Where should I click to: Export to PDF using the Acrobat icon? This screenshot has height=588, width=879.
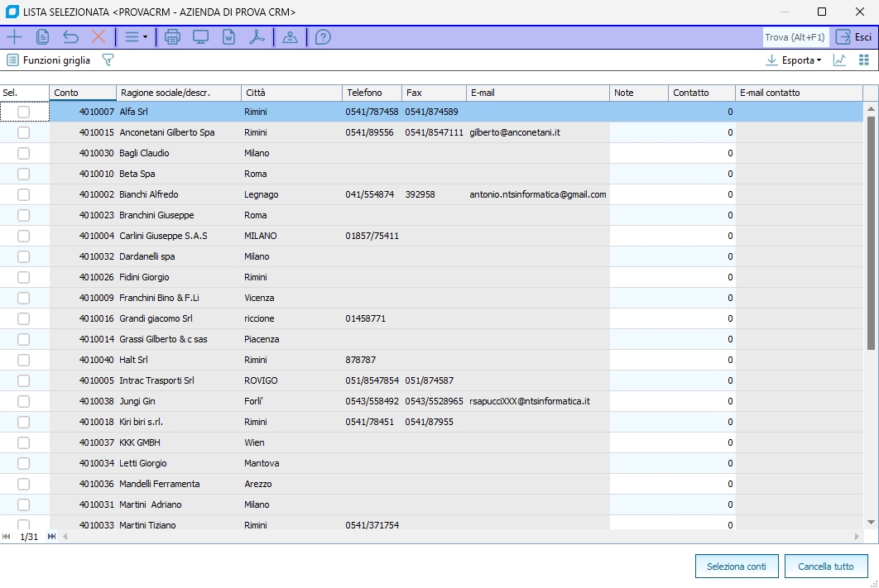point(257,37)
